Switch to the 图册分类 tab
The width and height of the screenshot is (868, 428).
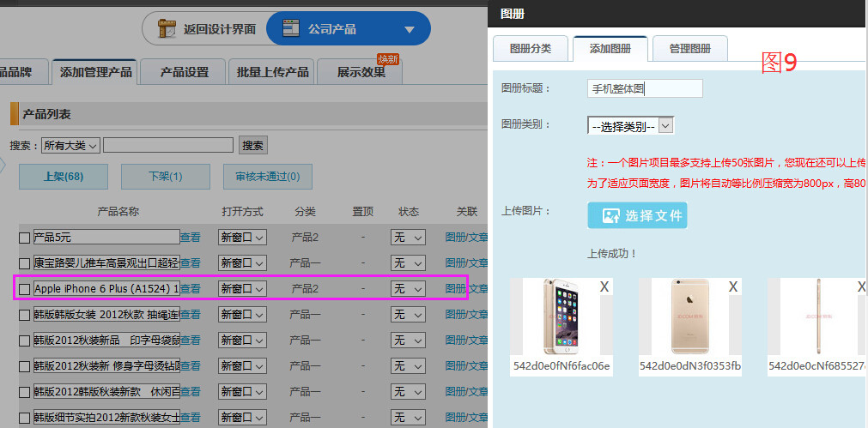[530, 49]
